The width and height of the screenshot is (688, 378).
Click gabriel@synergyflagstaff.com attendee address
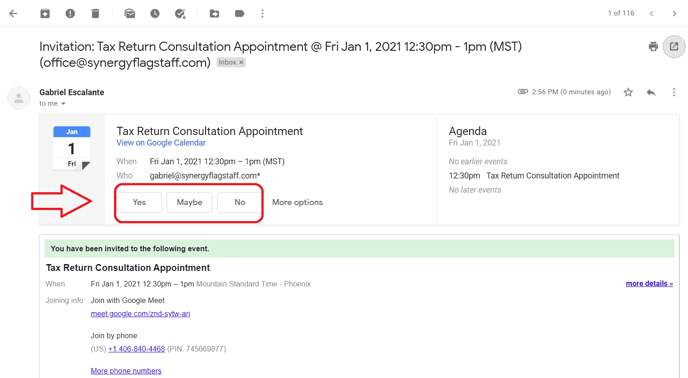click(205, 176)
